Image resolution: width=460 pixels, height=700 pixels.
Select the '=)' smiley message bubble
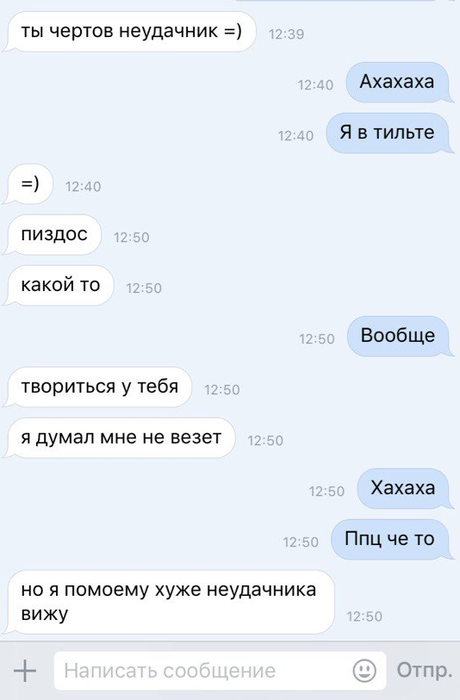click(x=29, y=184)
